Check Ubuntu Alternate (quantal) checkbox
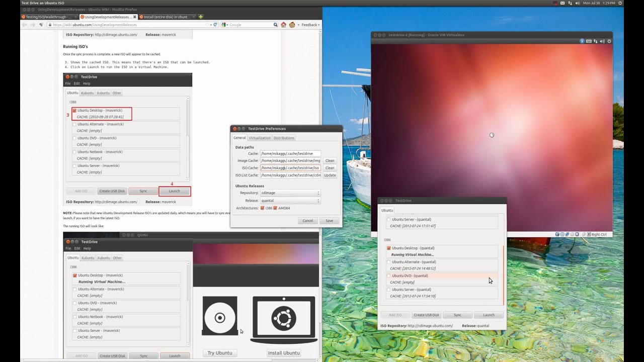The height and width of the screenshot is (362, 644). pyautogui.click(x=388, y=262)
